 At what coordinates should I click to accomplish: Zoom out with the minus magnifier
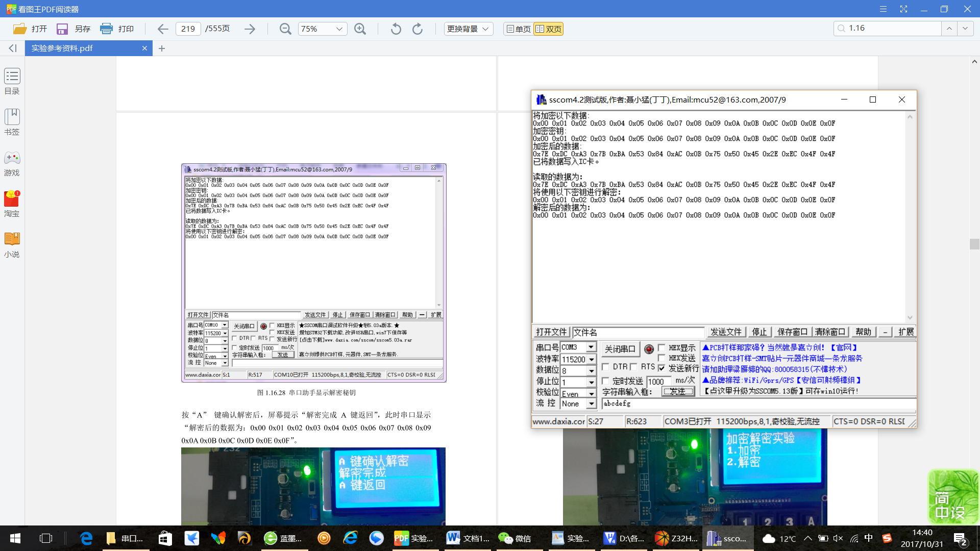tap(285, 29)
